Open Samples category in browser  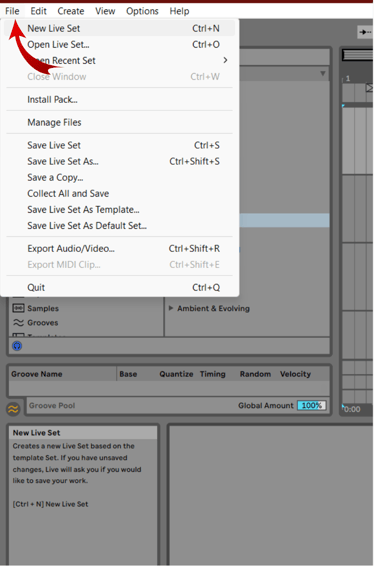pyautogui.click(x=43, y=308)
